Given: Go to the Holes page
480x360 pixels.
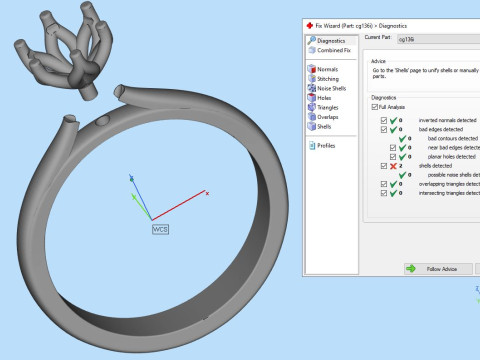Looking at the screenshot, I should [x=324, y=98].
